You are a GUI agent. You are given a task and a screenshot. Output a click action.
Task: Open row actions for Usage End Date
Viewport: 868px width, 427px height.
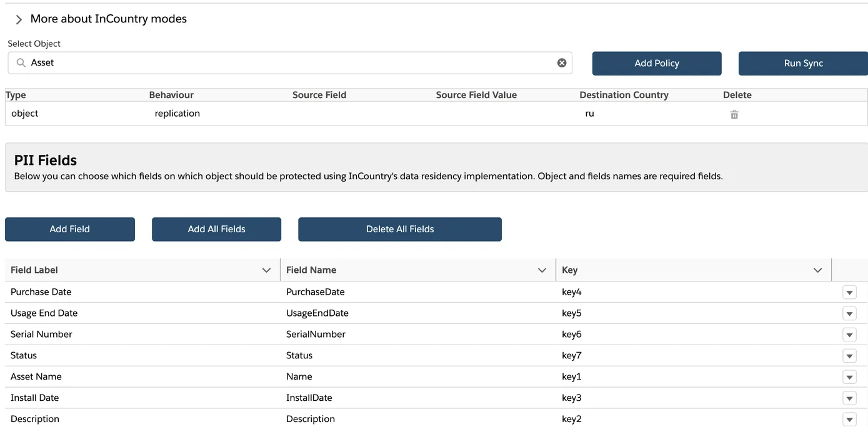[x=849, y=313]
